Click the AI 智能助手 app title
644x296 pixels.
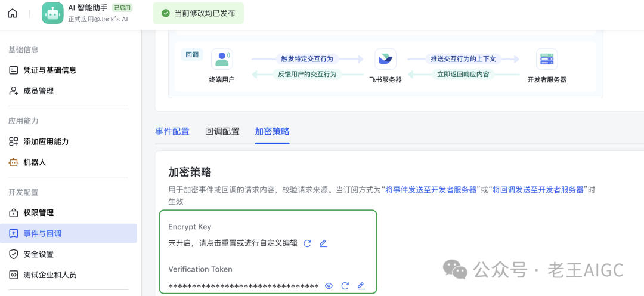tap(88, 7)
